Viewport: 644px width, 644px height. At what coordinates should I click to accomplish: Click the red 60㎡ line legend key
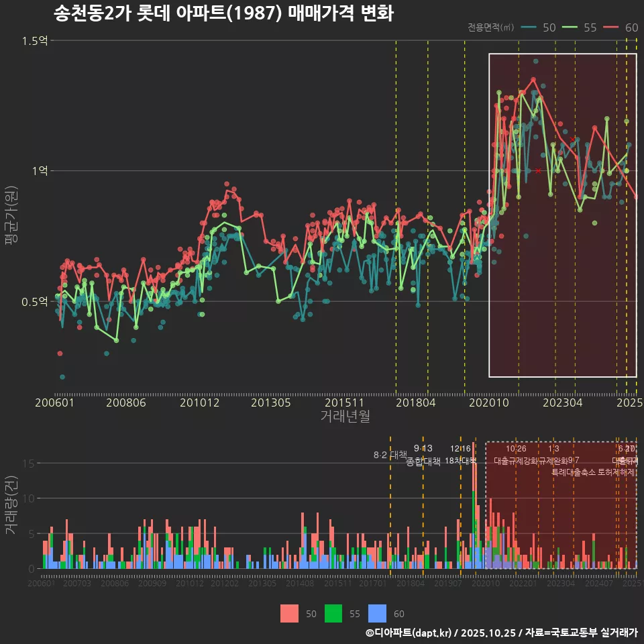click(x=612, y=28)
